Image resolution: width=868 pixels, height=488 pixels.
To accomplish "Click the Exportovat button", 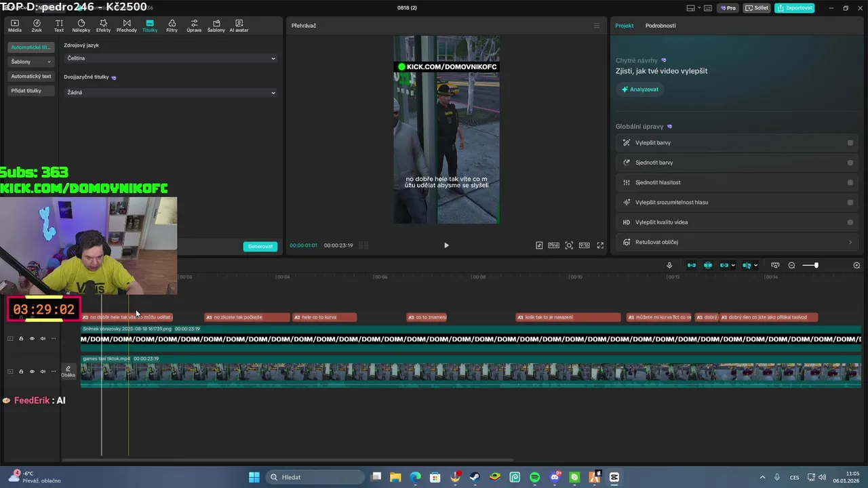I will pos(794,8).
